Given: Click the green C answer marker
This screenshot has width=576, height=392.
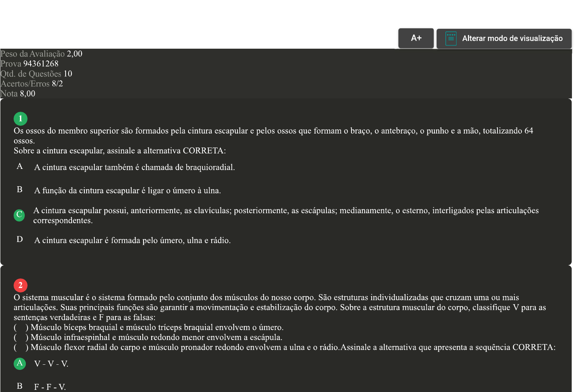Looking at the screenshot, I should click(x=19, y=215).
